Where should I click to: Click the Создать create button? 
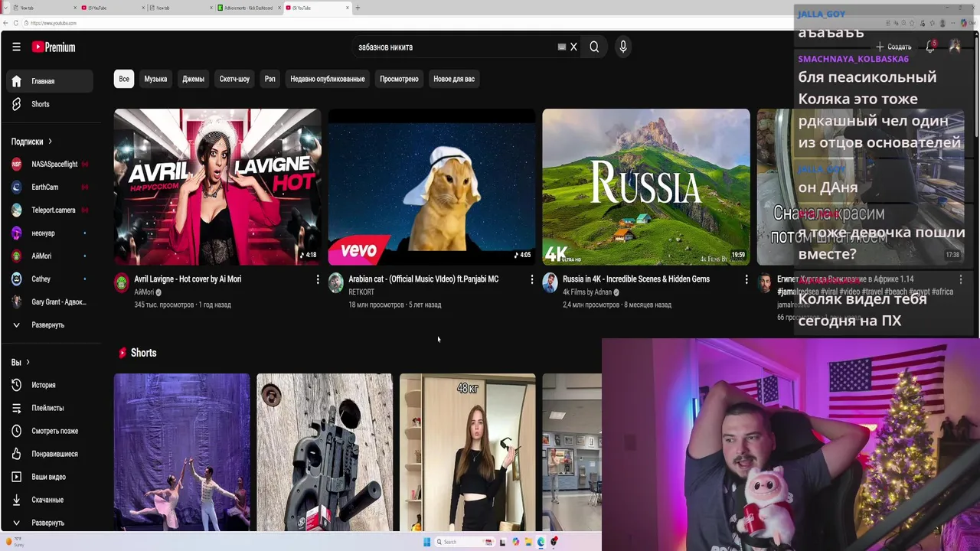tap(894, 47)
